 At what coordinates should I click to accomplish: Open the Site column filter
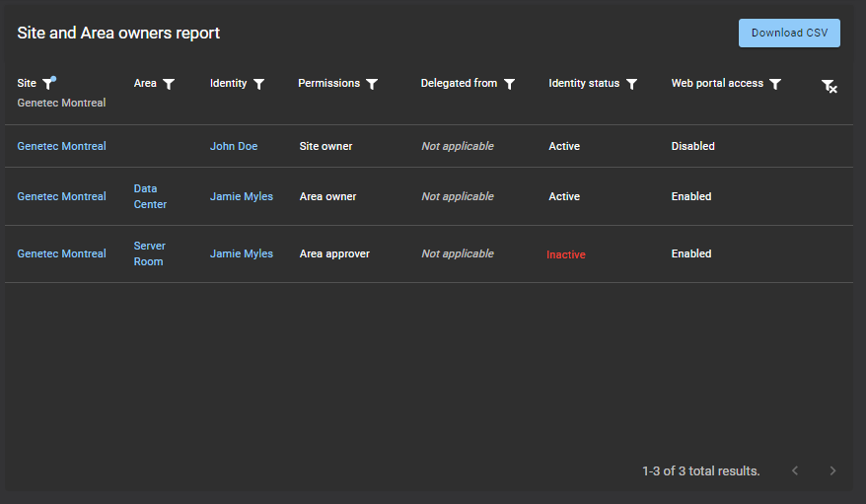(48, 84)
